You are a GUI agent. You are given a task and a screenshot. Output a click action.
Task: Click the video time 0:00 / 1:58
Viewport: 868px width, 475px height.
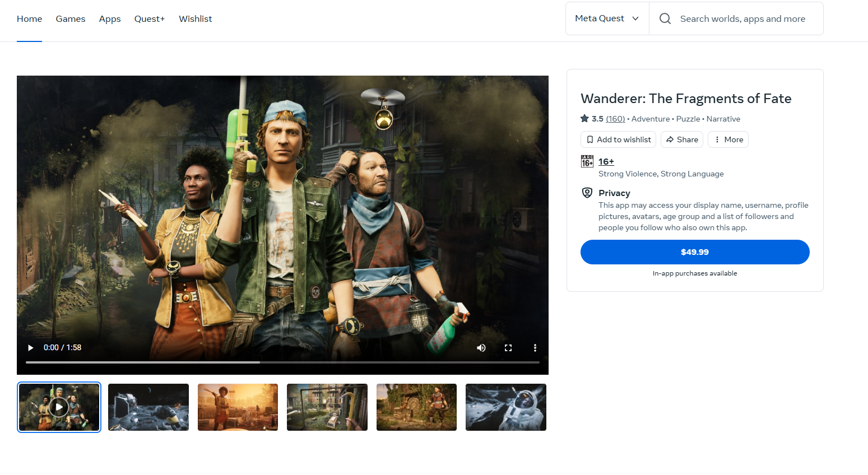pyautogui.click(x=63, y=348)
